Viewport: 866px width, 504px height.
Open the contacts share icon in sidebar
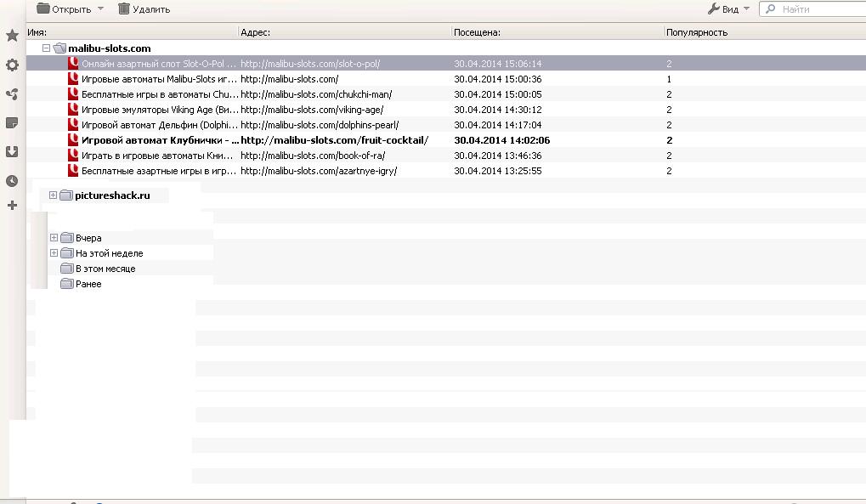pos(12,94)
